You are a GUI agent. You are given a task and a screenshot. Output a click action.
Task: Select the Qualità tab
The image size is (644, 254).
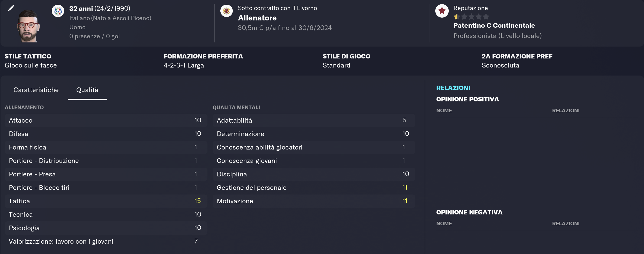[x=87, y=90]
